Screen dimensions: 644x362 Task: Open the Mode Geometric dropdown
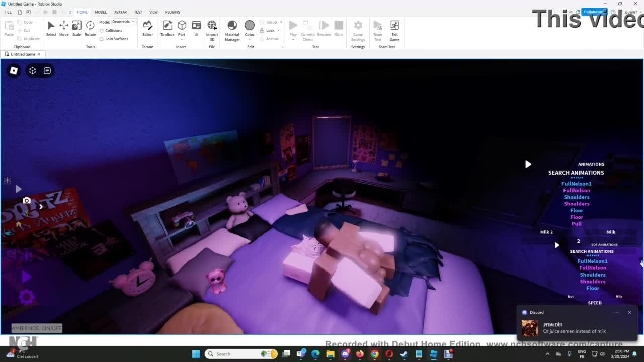(123, 22)
